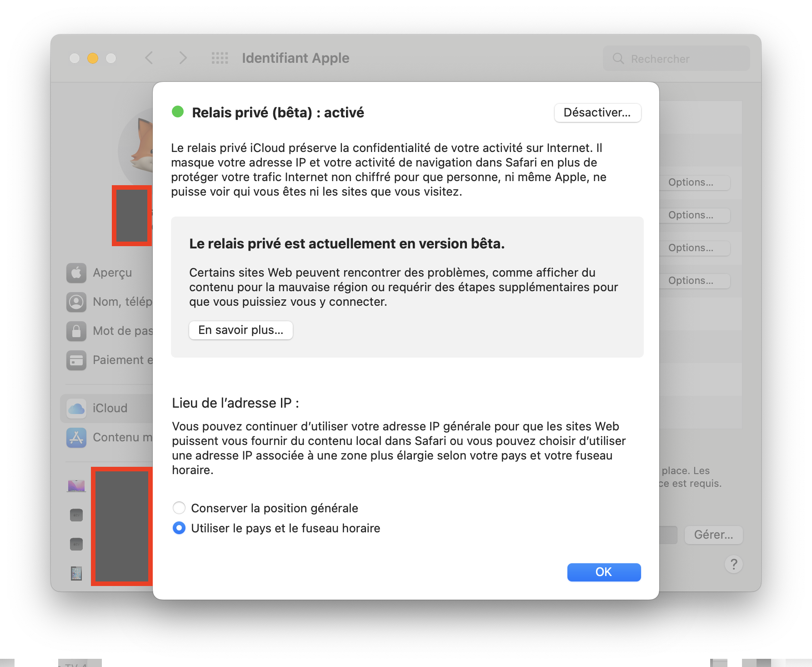Show all preferences grid icon
The width and height of the screenshot is (812, 667).
pos(220,58)
